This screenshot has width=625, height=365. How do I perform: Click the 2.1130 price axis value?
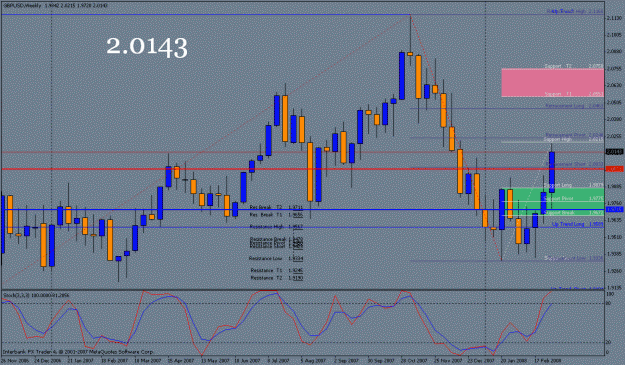pyautogui.click(x=614, y=18)
